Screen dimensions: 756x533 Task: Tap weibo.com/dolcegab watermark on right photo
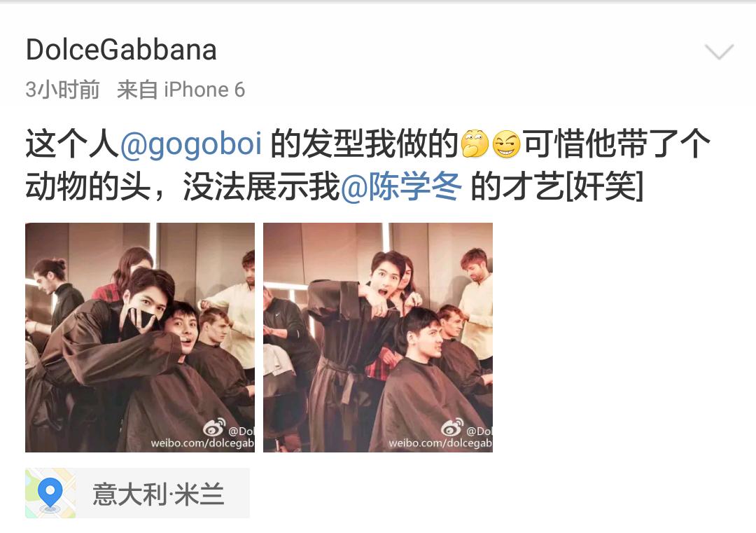click(441, 443)
